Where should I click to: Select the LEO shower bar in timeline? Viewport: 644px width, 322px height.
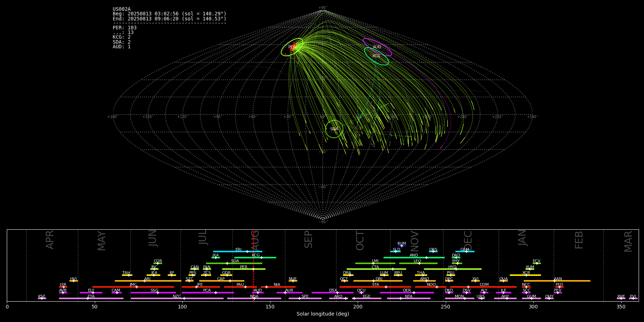pos(418,263)
